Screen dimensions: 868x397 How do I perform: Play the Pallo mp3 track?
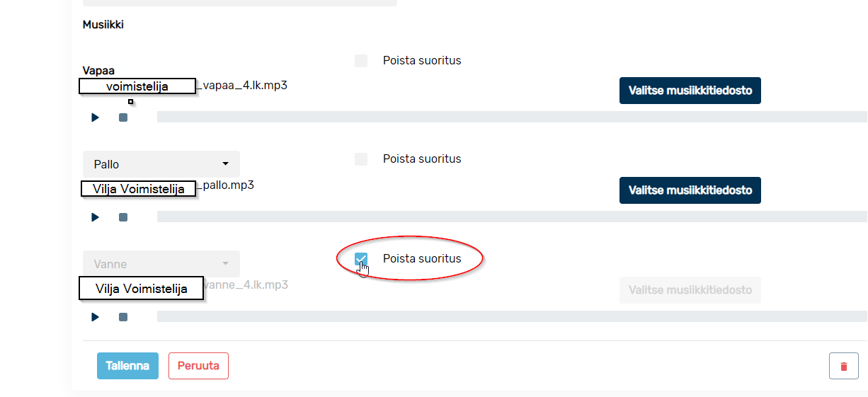[95, 217]
